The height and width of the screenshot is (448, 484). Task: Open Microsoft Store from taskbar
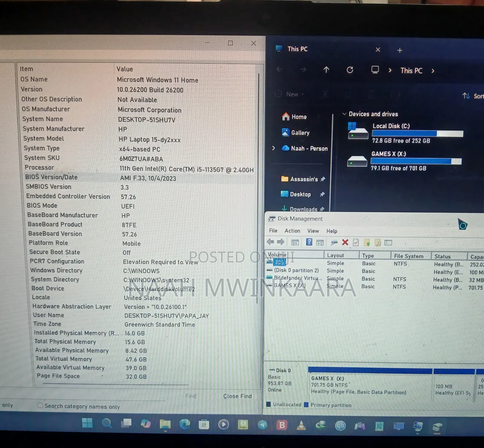[x=204, y=425]
